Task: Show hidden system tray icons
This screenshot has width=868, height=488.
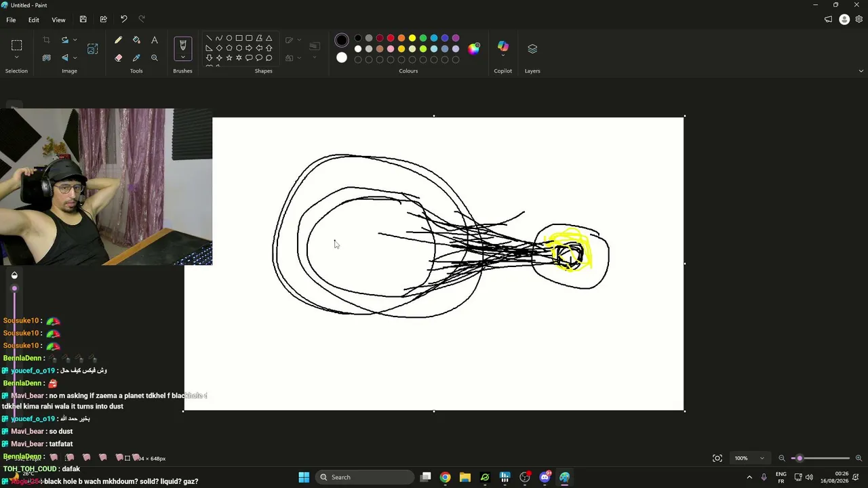Action: [x=749, y=477]
